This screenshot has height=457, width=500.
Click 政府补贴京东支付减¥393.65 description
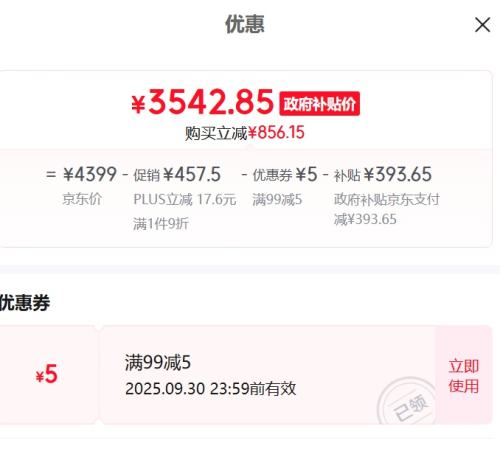[387, 209]
